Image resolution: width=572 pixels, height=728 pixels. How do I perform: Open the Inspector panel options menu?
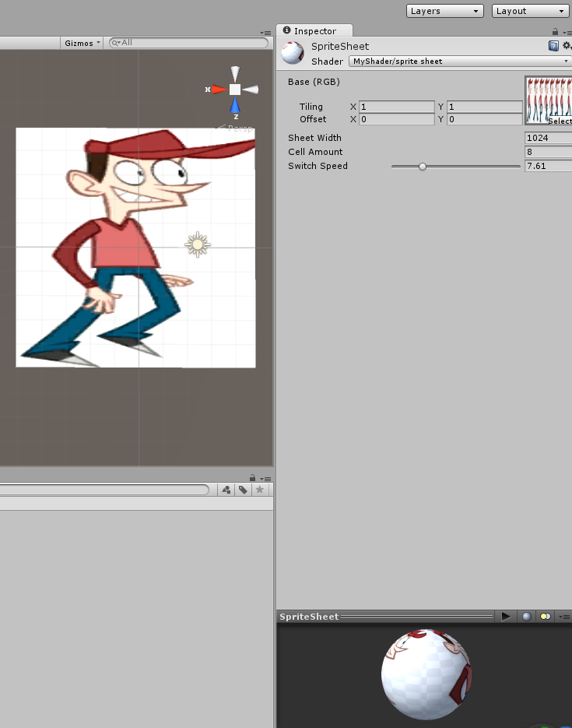567,33
